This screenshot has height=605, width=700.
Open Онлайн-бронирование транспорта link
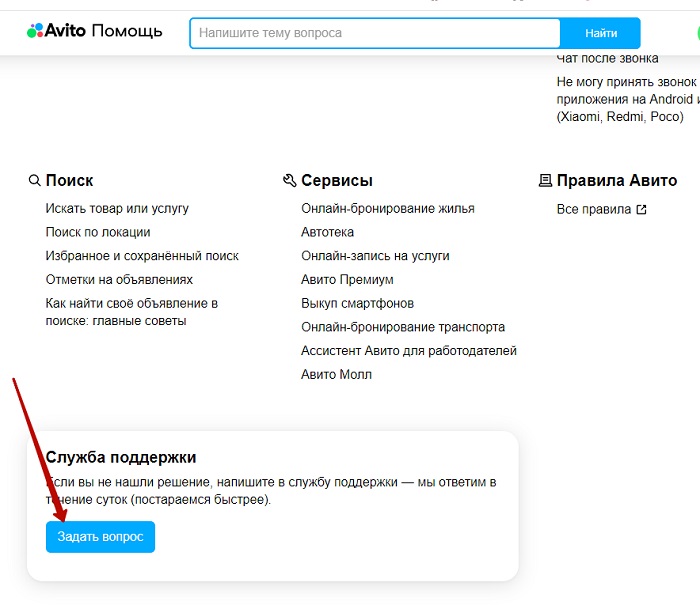403,327
